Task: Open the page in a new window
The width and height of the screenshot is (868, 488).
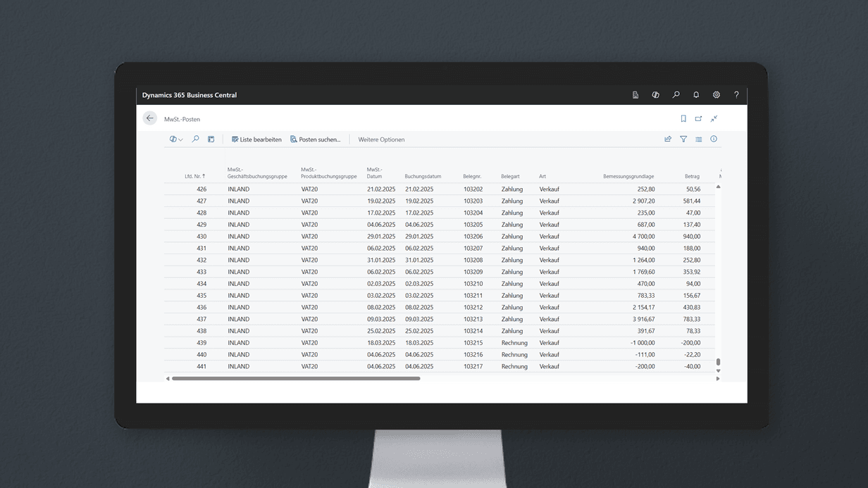Action: 698,119
